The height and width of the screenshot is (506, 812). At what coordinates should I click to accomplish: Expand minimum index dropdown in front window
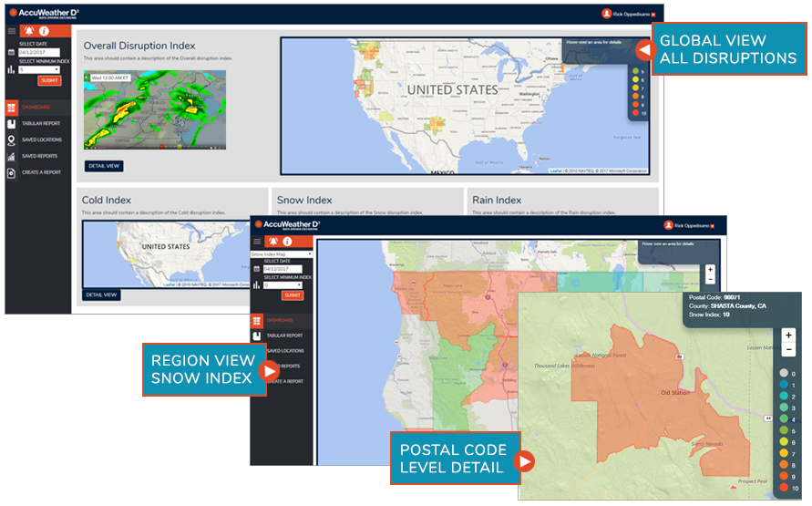(284, 284)
